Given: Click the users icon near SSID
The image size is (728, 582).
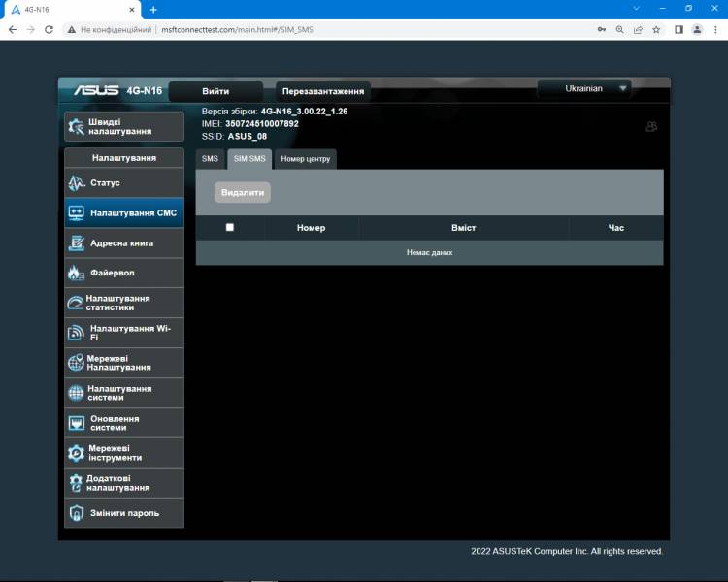Looking at the screenshot, I should click(651, 126).
